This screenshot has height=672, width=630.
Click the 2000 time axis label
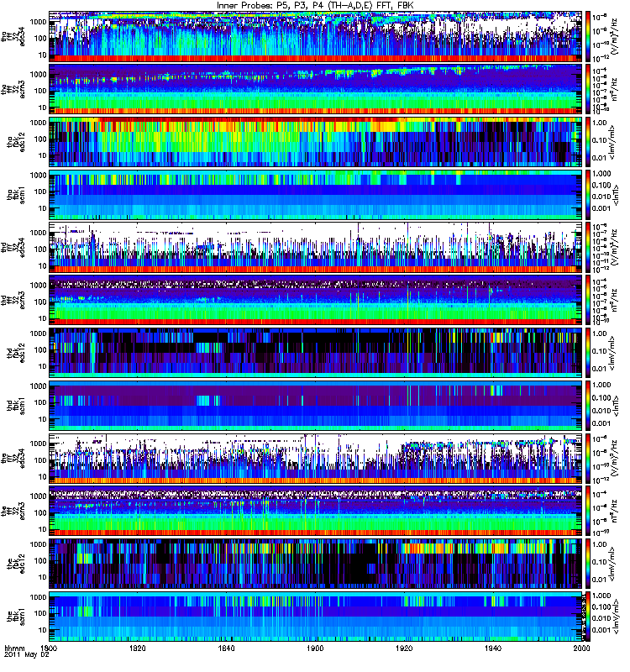point(581,648)
